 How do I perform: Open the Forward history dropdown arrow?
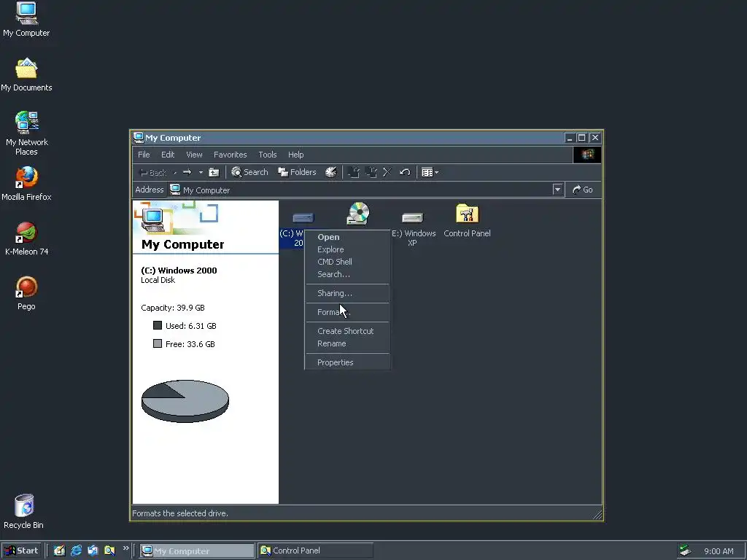pos(201,172)
